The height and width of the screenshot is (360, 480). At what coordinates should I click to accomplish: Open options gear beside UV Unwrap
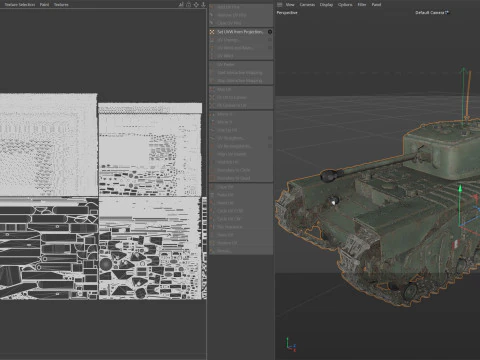click(x=270, y=40)
